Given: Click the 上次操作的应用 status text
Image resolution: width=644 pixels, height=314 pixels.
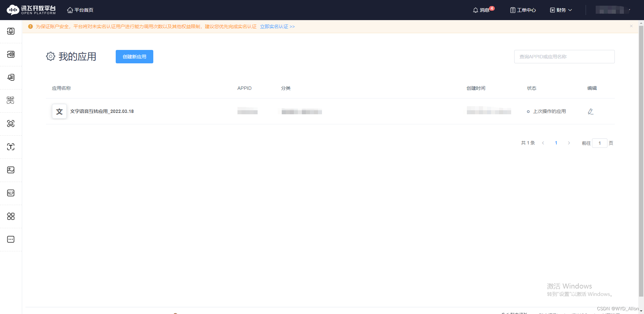Looking at the screenshot, I should [549, 111].
